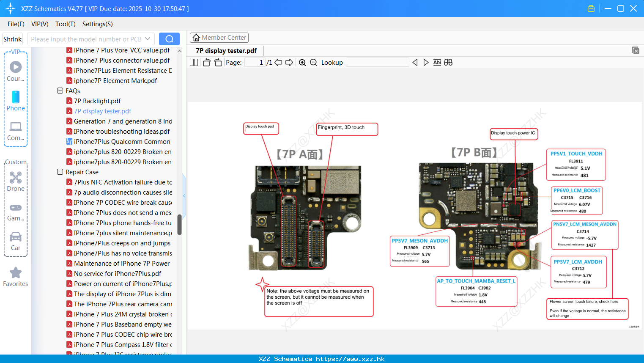Go to previous page with left arrow
The width and height of the screenshot is (644, 363).
[278, 63]
